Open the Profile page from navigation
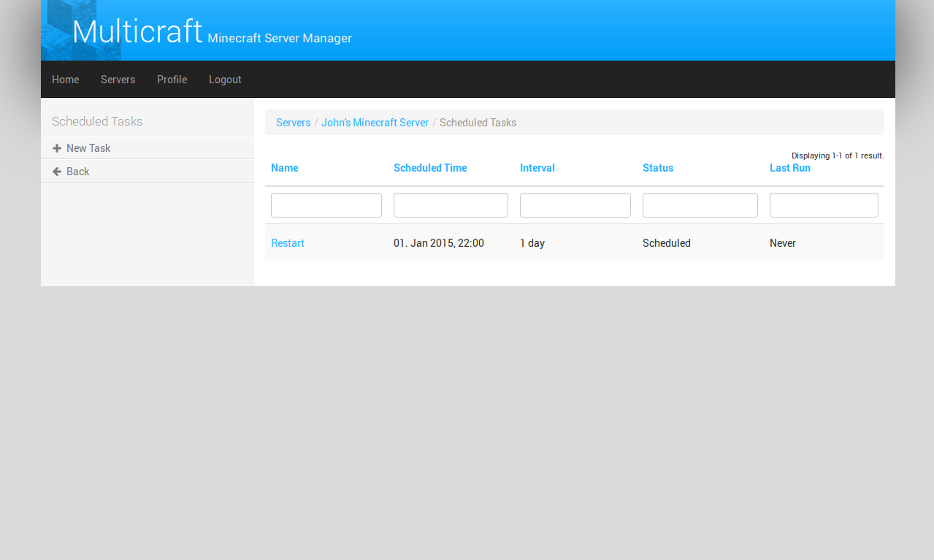 click(x=172, y=80)
